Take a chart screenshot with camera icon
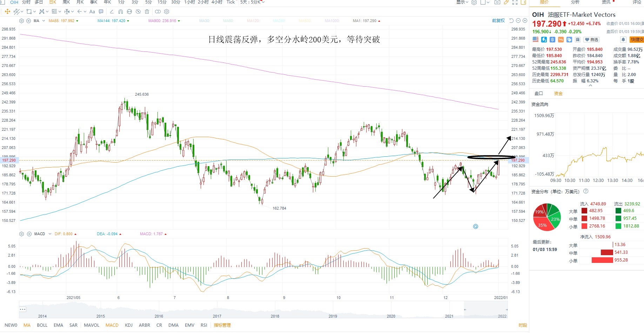This screenshot has height=333, width=644. click(x=497, y=2)
